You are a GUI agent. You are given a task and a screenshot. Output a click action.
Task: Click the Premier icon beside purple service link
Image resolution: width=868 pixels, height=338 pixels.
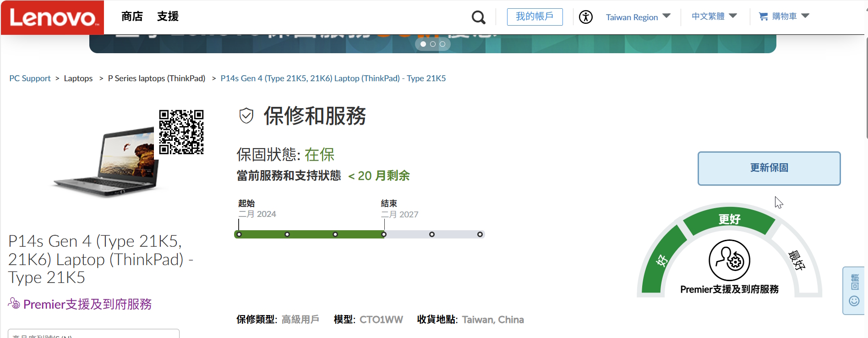coord(14,303)
